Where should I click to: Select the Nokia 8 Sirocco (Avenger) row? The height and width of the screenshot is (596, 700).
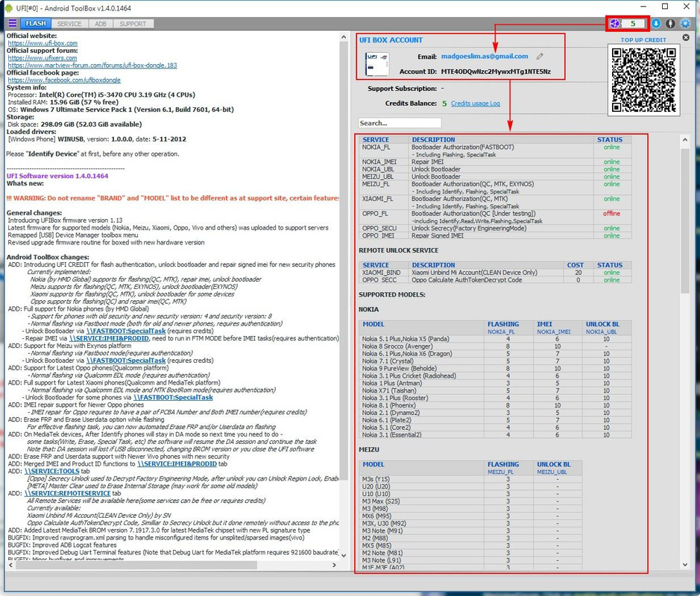click(x=495, y=346)
